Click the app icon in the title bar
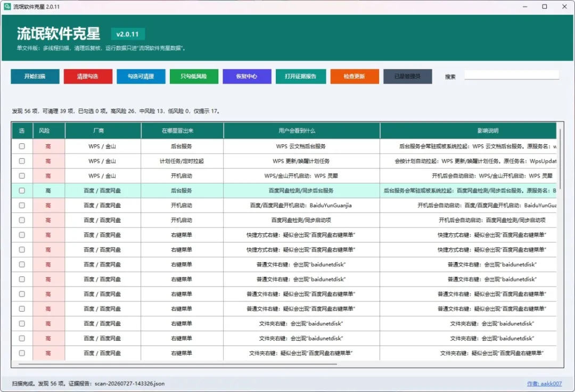The width and height of the screenshot is (575, 392). point(7,6)
